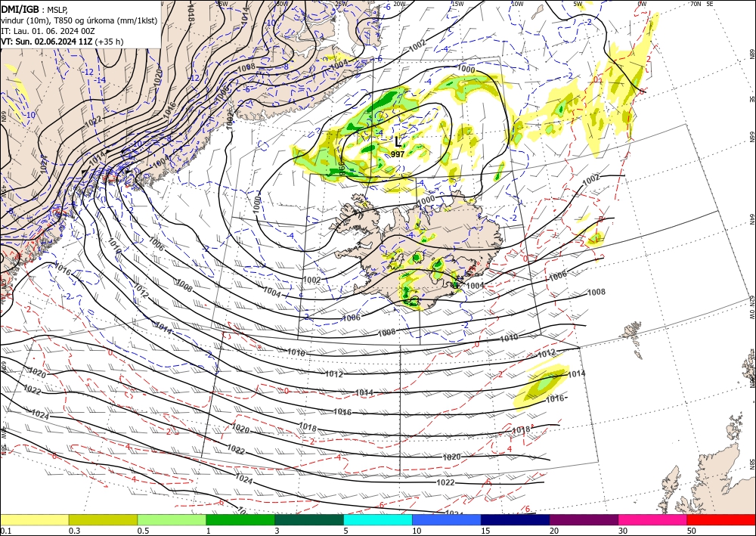Click the "0.3" legend scale label
Viewport: 756px width, 536px height.
coord(74,531)
